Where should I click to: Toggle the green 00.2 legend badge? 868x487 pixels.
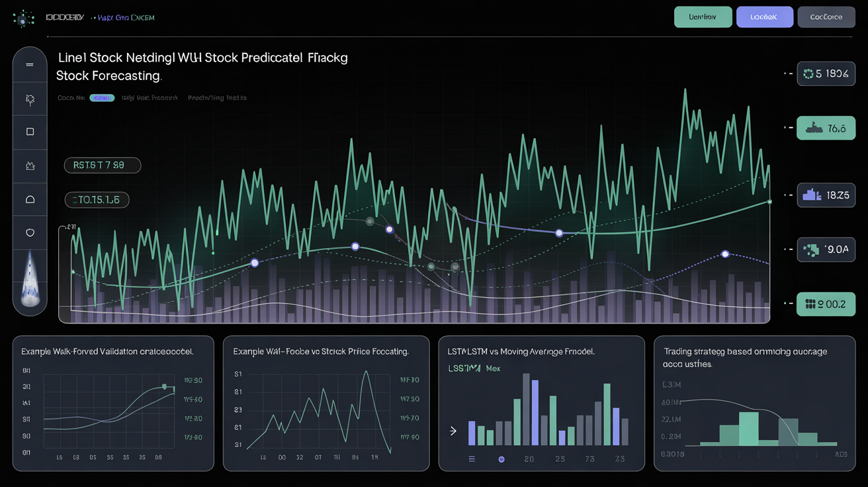(826, 304)
